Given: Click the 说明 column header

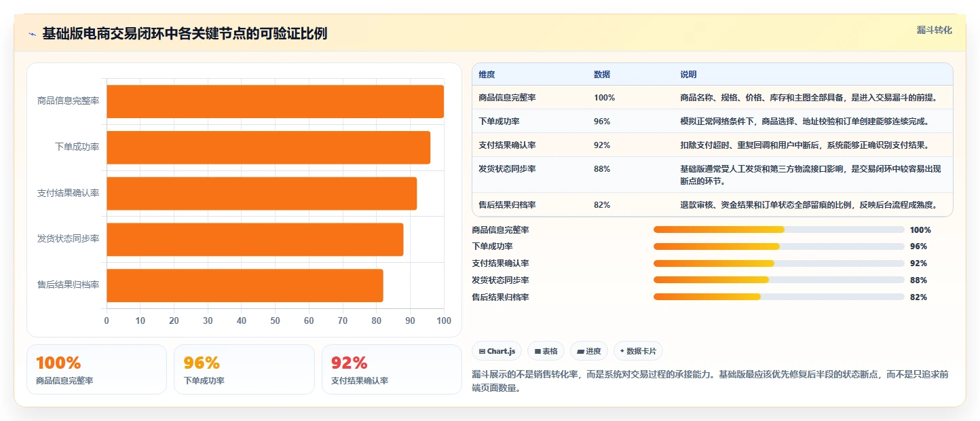Looking at the screenshot, I should coord(688,75).
